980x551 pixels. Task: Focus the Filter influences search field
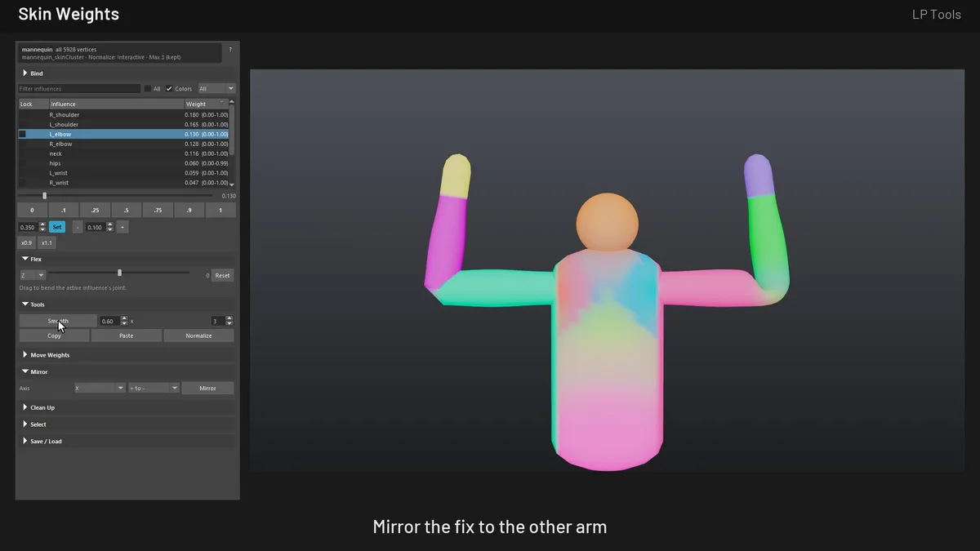click(x=79, y=88)
